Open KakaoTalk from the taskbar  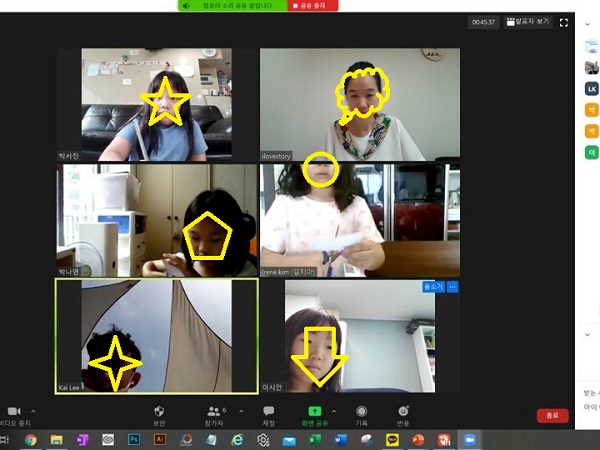[392, 440]
